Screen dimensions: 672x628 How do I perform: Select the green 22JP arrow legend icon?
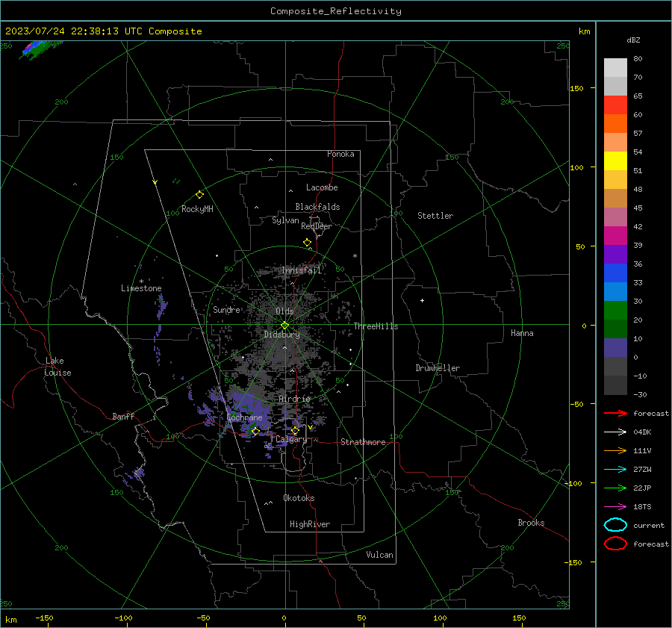tap(615, 488)
